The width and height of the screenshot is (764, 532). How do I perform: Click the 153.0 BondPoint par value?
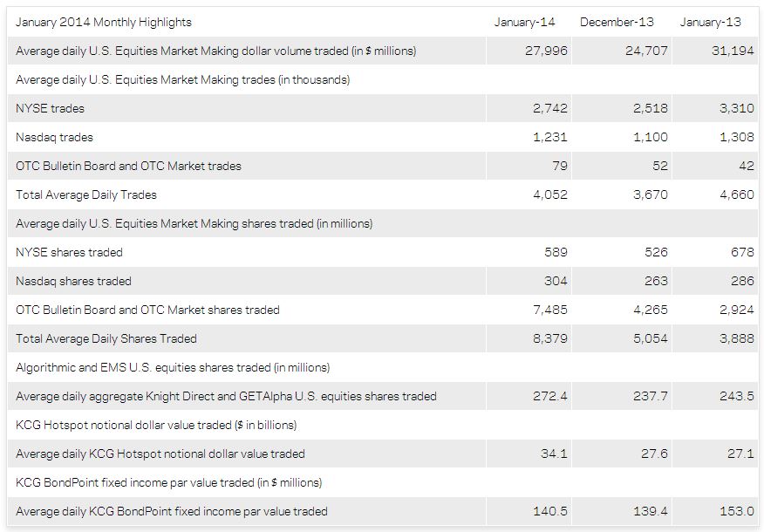coord(737,511)
